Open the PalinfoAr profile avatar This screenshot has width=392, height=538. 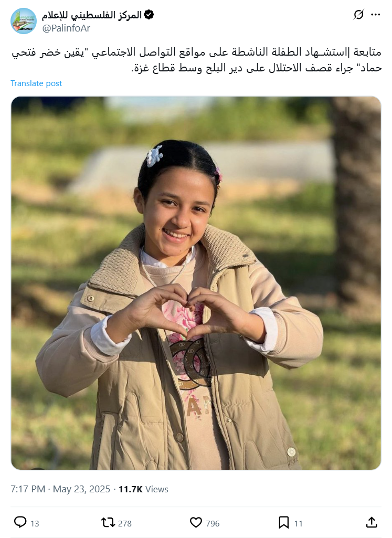(23, 22)
